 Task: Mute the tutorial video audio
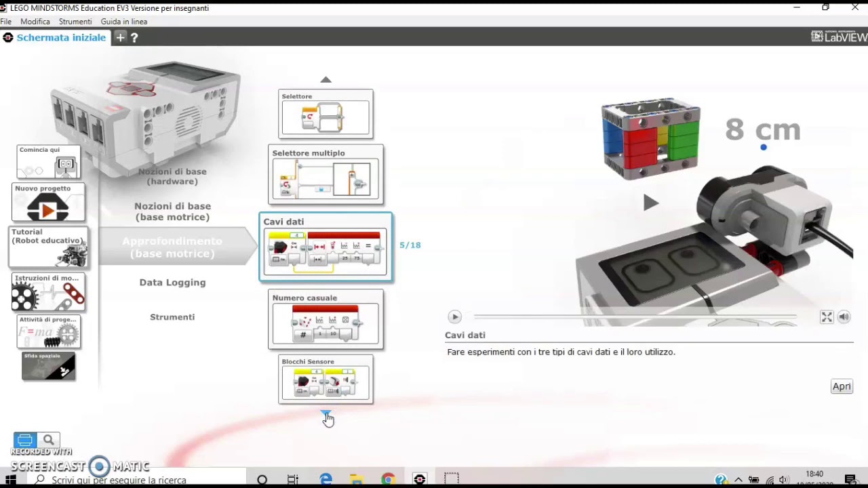(844, 317)
